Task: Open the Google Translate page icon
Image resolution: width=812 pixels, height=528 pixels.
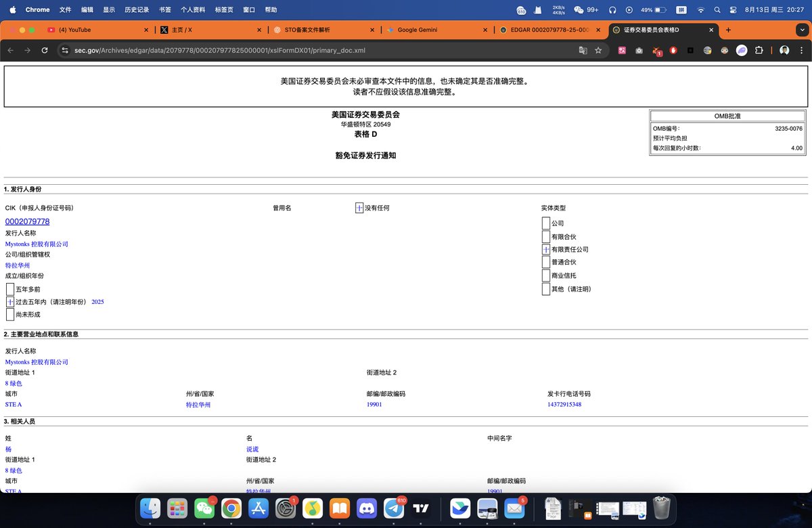Action: pyautogui.click(x=583, y=50)
